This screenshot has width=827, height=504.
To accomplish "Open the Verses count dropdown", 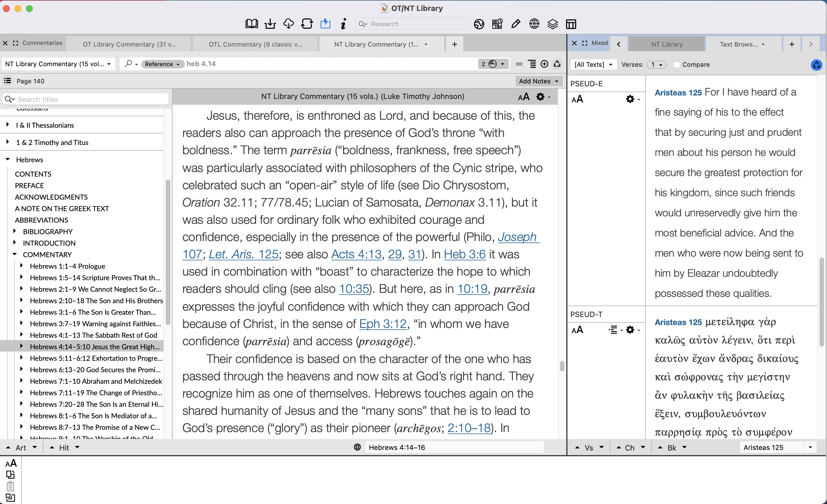I will (x=656, y=64).
